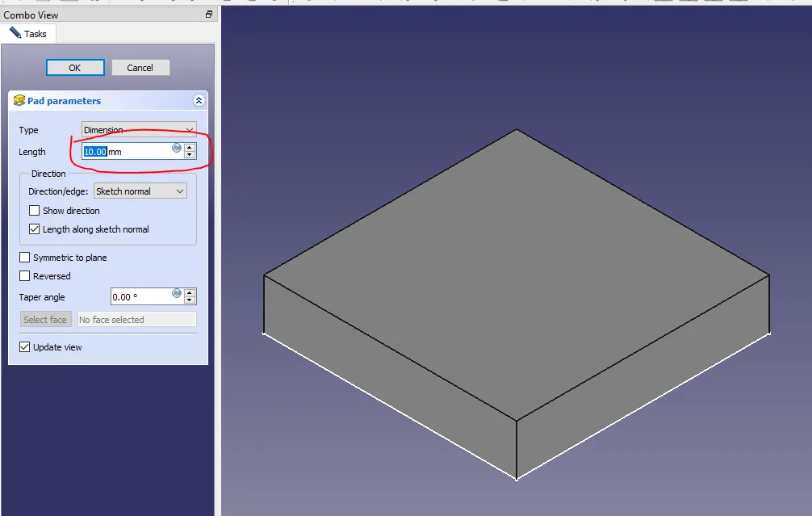Increase Length with the up stepper arrow
Screen dimensions: 812x516
point(190,148)
